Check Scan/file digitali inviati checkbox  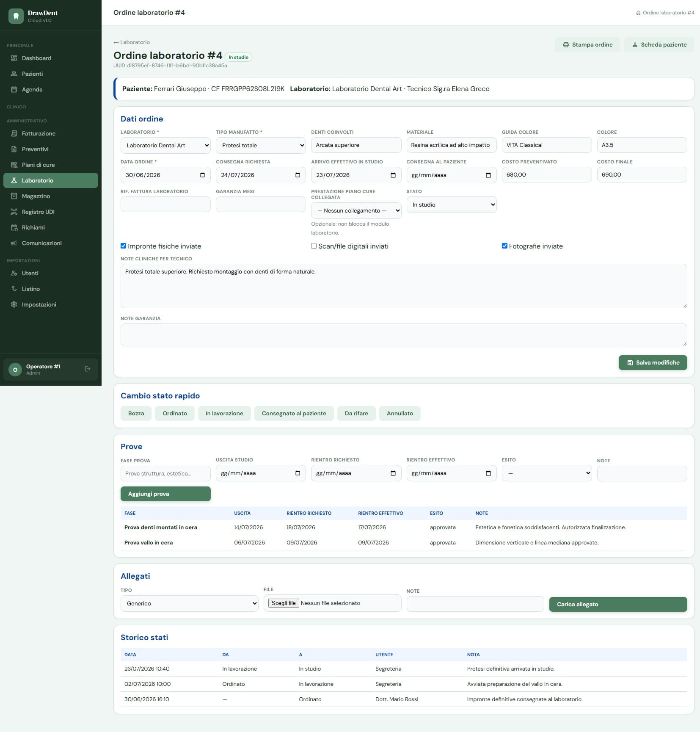click(314, 246)
